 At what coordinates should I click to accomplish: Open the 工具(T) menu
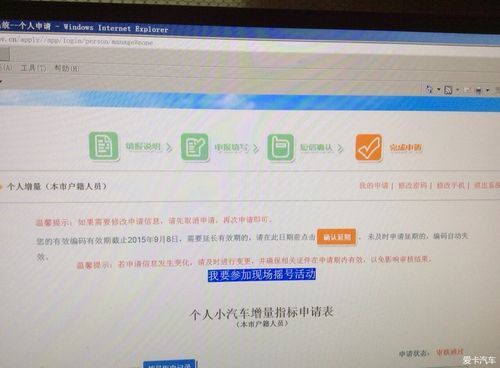coord(33,68)
